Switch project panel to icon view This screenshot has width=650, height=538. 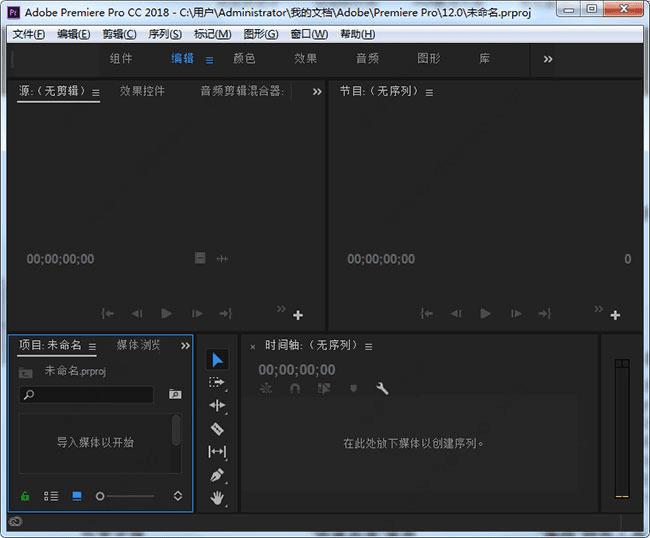[x=77, y=496]
